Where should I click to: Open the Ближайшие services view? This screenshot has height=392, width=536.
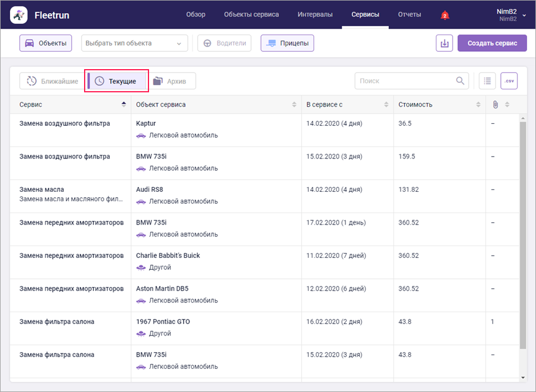tap(52, 81)
